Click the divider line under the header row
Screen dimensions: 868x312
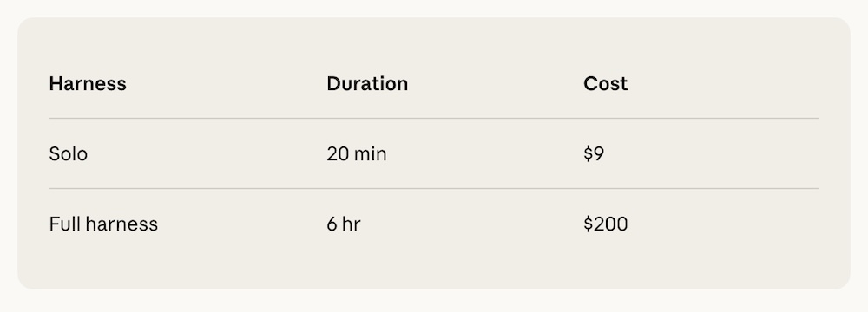click(x=434, y=119)
